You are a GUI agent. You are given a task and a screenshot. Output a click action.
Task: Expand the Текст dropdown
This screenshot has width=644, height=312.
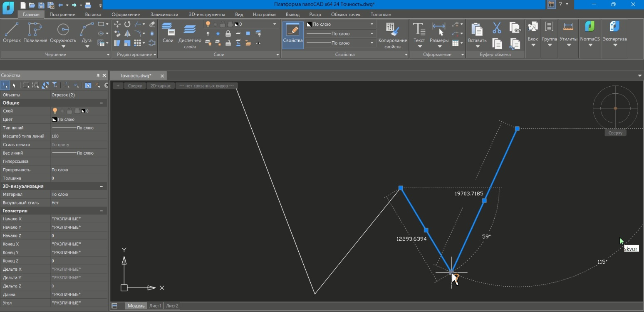click(x=419, y=46)
